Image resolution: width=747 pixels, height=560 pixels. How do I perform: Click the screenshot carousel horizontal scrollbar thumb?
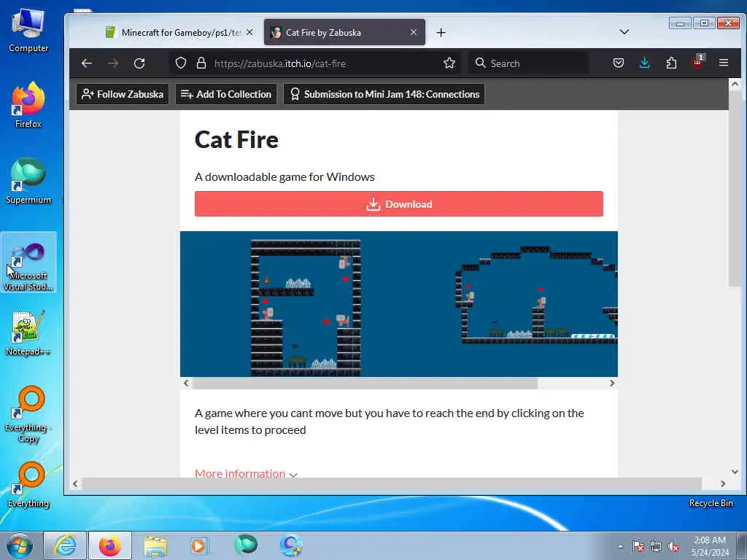click(x=365, y=384)
